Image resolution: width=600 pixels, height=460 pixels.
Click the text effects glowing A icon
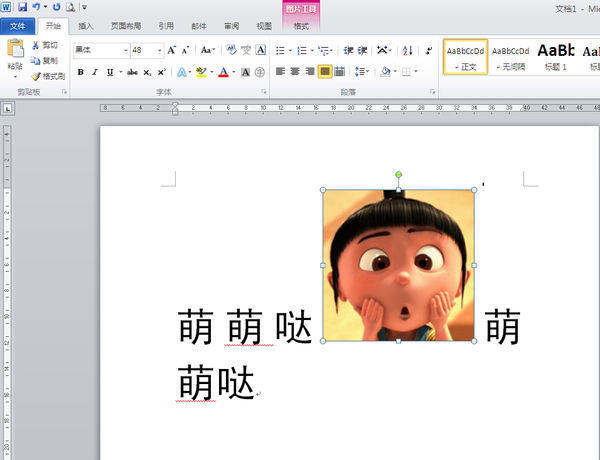[182, 72]
